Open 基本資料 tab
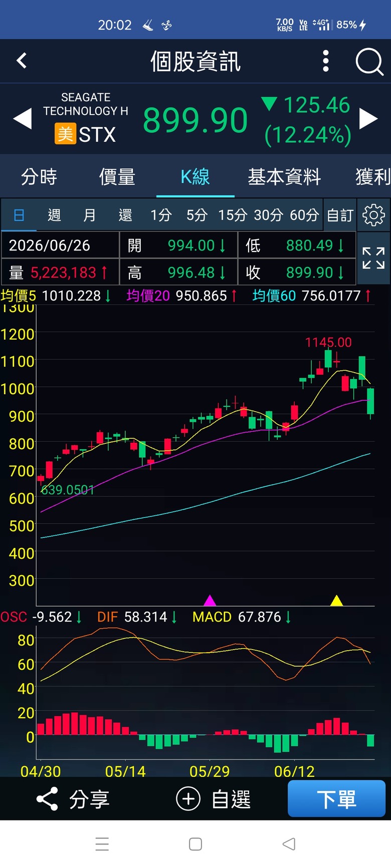Image resolution: width=391 pixels, height=868 pixels. coord(284,177)
